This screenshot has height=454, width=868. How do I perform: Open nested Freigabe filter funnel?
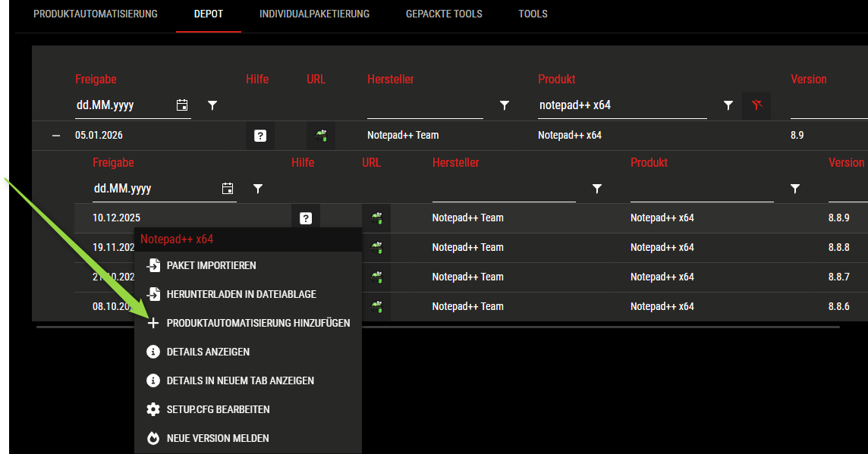click(x=258, y=189)
